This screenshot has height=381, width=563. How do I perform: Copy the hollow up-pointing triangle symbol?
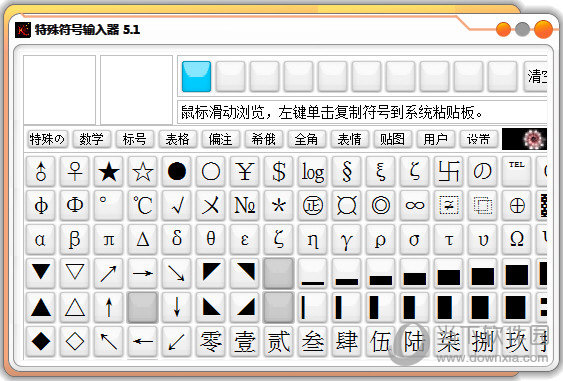tap(75, 307)
